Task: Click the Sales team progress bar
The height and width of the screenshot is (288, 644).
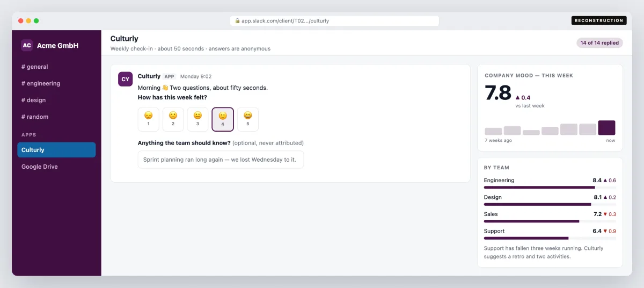Action: click(x=550, y=221)
